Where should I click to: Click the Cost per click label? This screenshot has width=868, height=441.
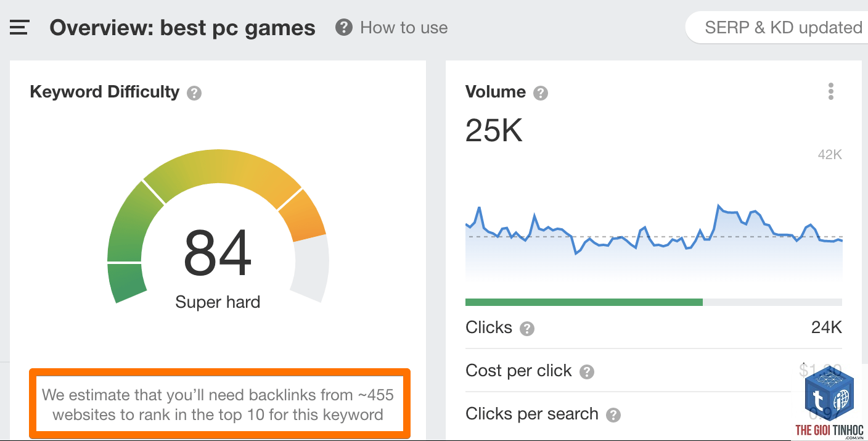point(518,371)
